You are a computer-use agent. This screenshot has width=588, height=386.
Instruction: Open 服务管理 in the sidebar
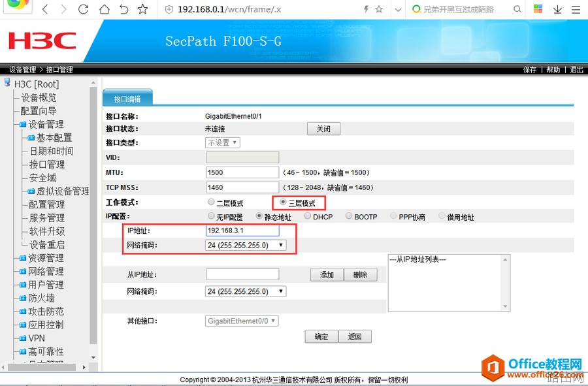click(x=47, y=218)
